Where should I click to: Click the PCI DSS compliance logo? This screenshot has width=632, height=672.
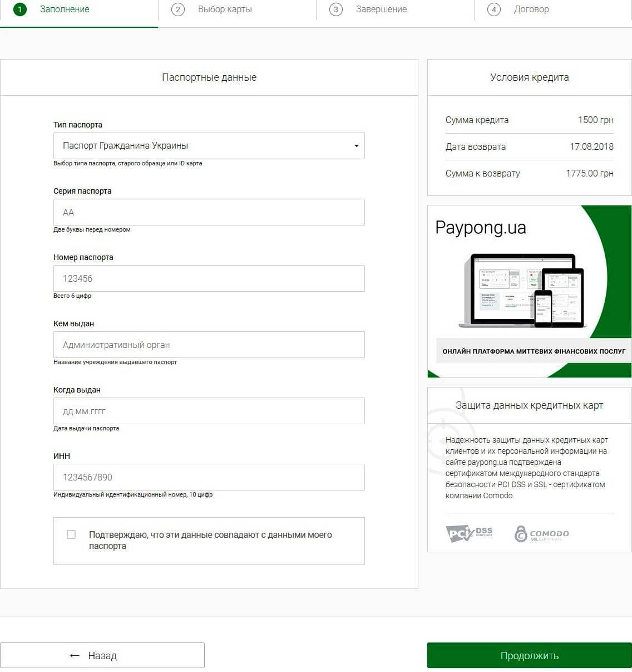pyautogui.click(x=470, y=533)
